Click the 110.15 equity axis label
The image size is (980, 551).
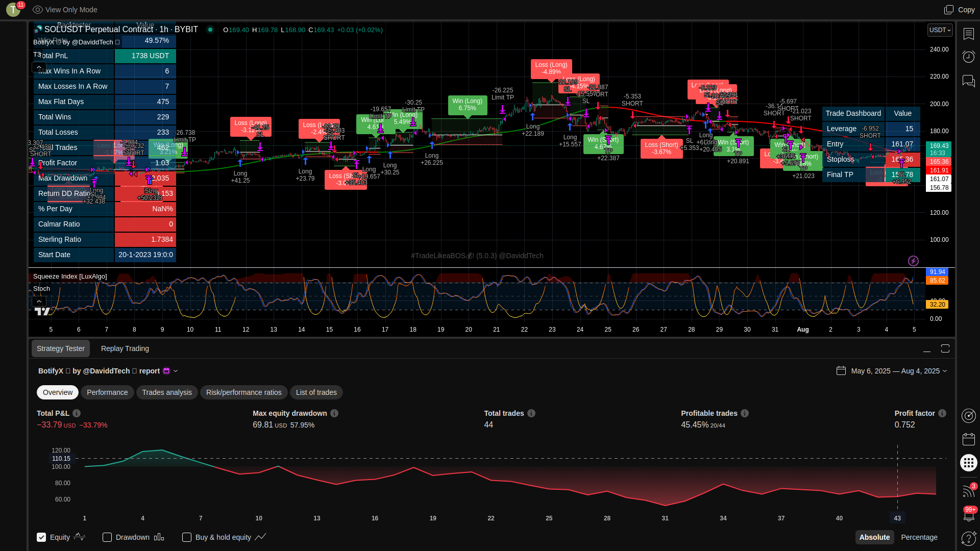[62, 459]
